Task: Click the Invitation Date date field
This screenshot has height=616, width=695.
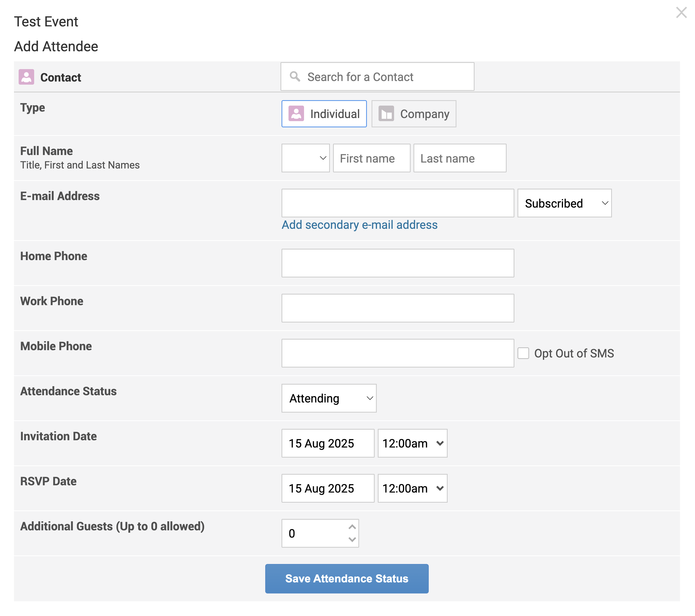Action: (x=328, y=443)
